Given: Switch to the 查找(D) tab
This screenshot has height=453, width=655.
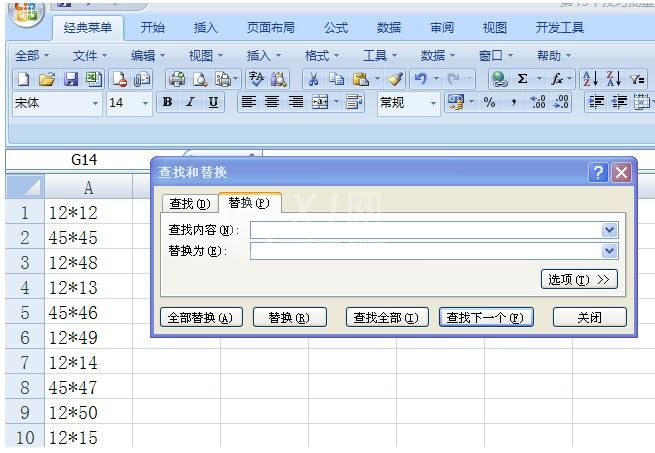Looking at the screenshot, I should 190,204.
